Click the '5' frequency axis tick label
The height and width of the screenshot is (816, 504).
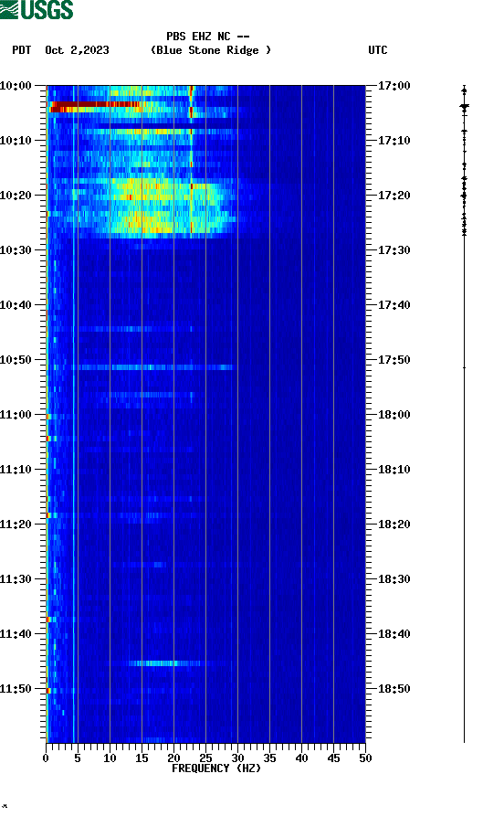[x=78, y=758]
